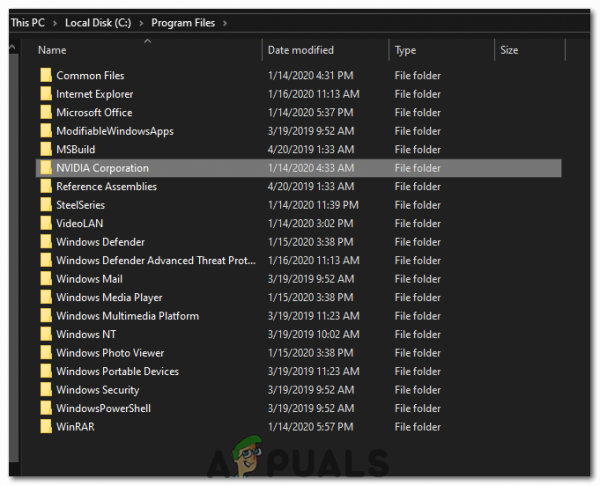Image resolution: width=600 pixels, height=486 pixels.
Task: Click the Windows Defender Advanced Threat Protection folder icon
Action: click(x=46, y=260)
